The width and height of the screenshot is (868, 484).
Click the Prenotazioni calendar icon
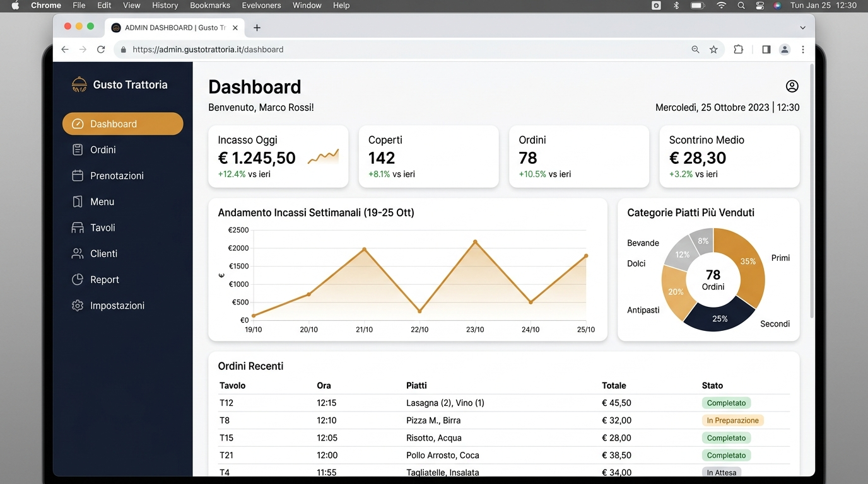pos(78,175)
